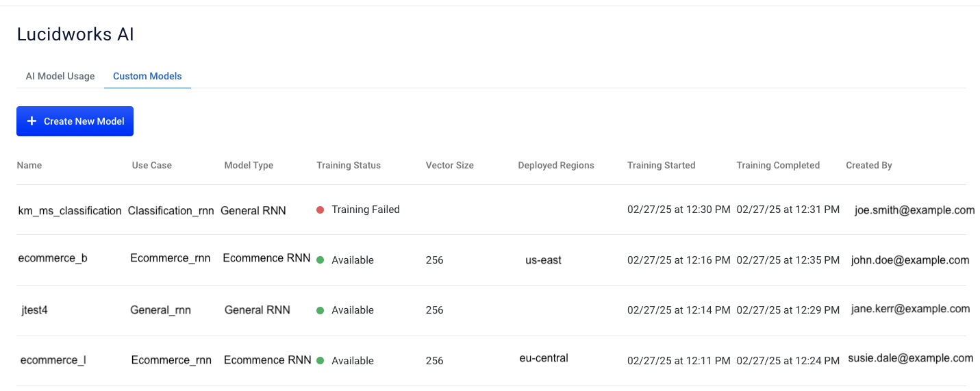The image size is (980, 391).
Task: Click the Training Completed column header
Action: tap(778, 165)
